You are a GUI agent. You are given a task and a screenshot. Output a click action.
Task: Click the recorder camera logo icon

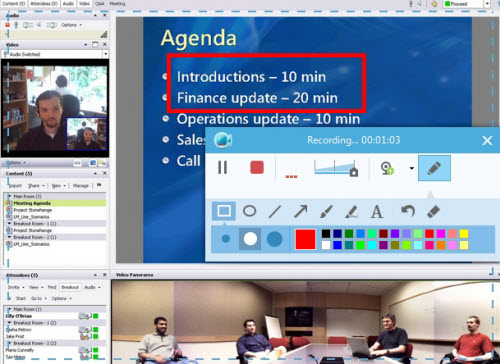click(223, 140)
